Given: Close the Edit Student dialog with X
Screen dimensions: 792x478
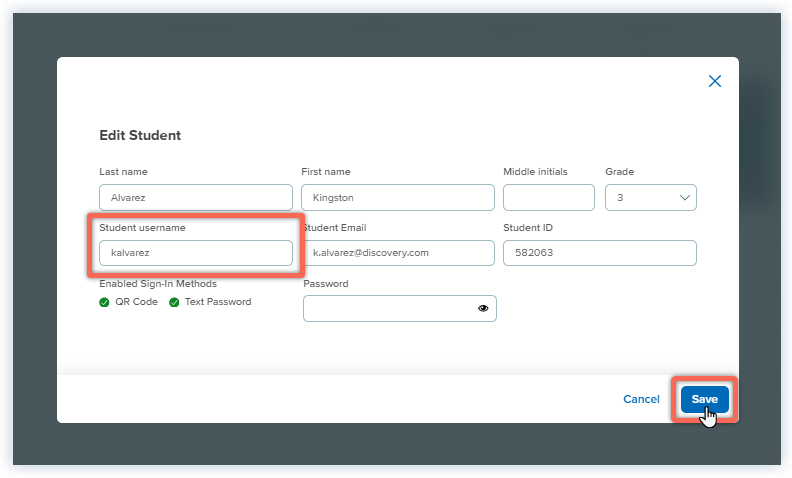Looking at the screenshot, I should (x=714, y=81).
